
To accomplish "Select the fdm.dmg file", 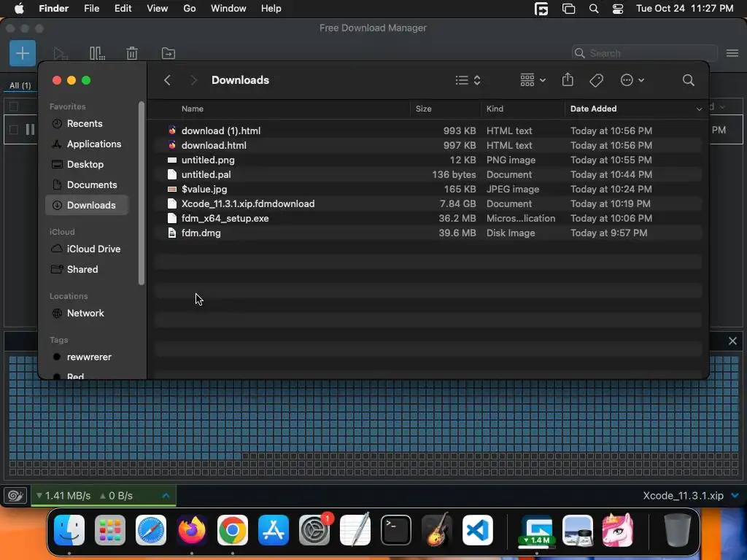I will 427,233.
